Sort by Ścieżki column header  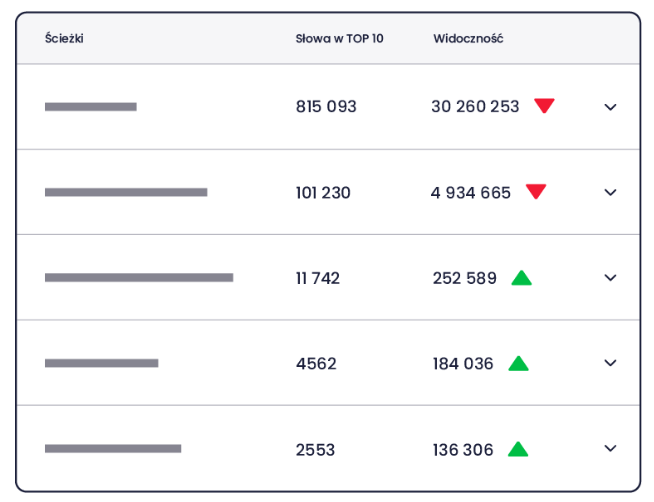[64, 38]
